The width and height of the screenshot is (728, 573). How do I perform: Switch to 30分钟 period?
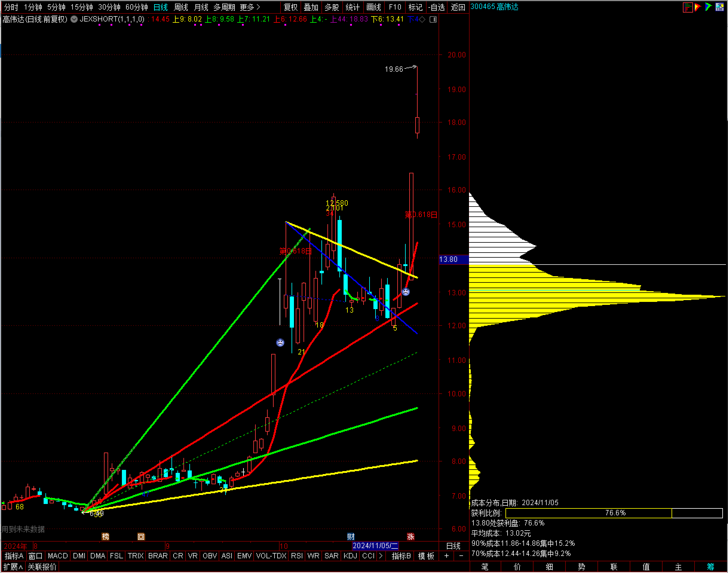pyautogui.click(x=109, y=7)
